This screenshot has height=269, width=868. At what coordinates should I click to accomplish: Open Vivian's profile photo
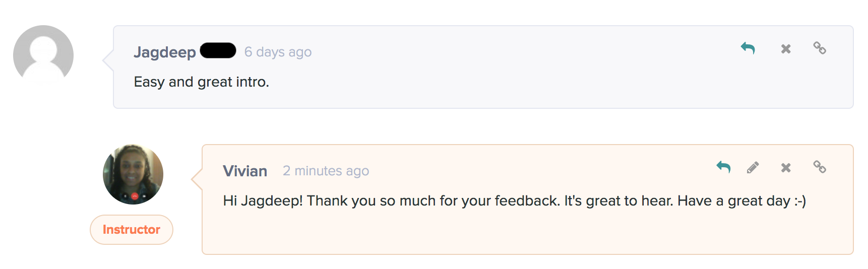(x=133, y=174)
